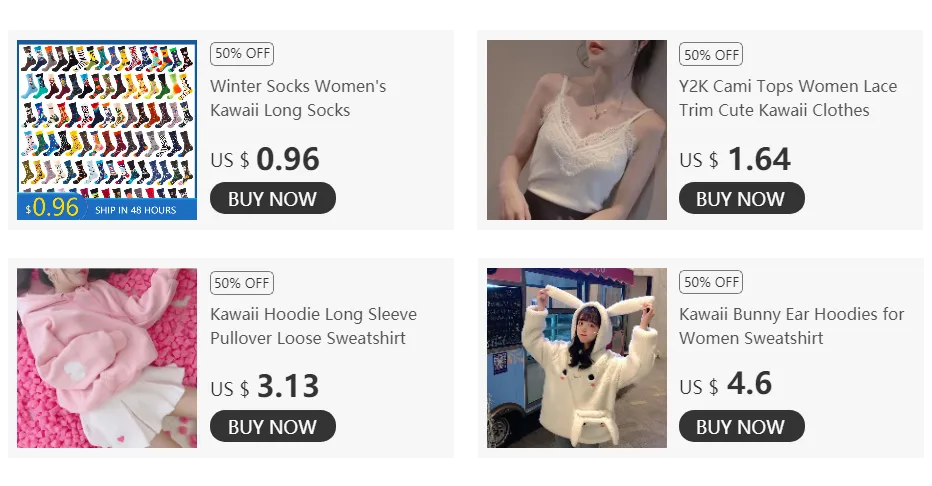The image size is (932, 486).
Task: Open Kawaii Hoodie Long Sleeve Pullover title
Action: point(313,326)
